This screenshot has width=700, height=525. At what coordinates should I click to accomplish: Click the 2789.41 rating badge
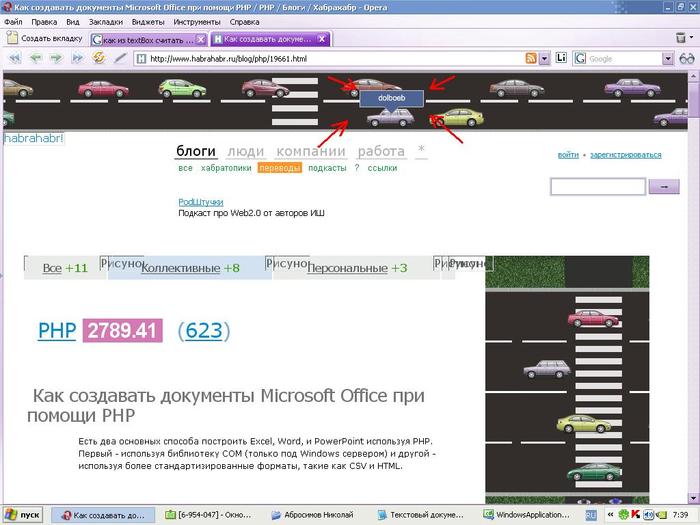coord(122,331)
